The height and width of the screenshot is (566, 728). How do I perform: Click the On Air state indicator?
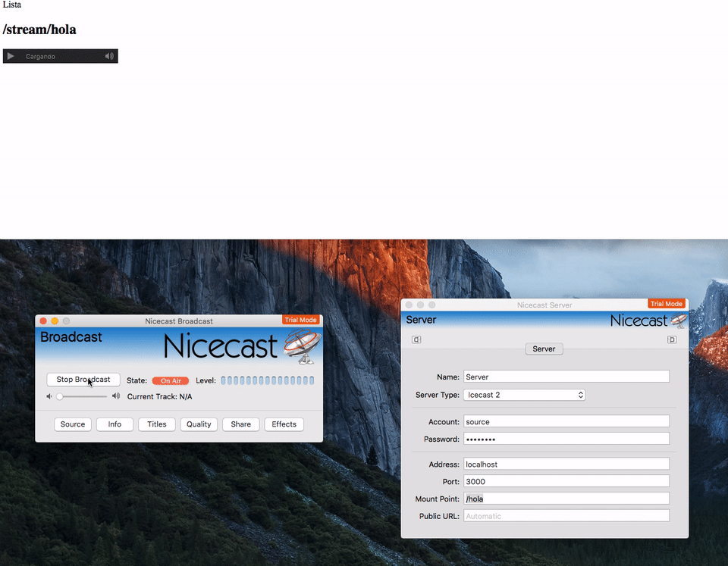(x=171, y=380)
